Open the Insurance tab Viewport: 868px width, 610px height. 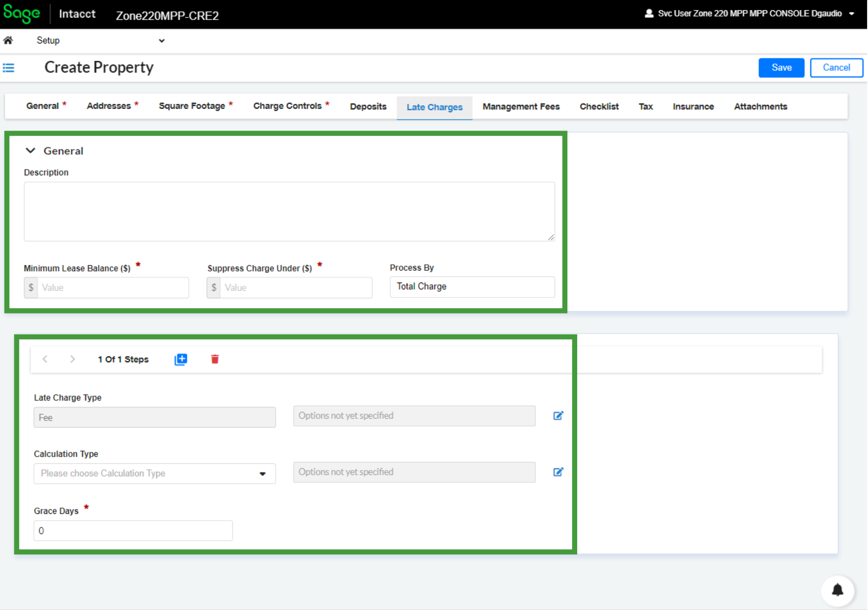[x=694, y=106]
